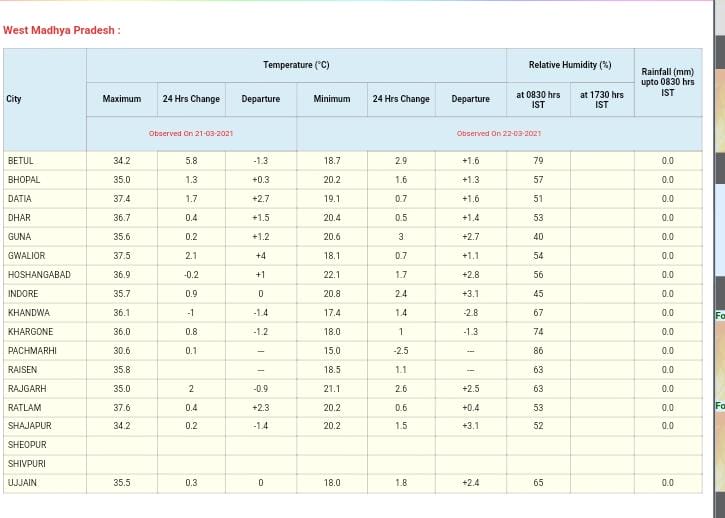The image size is (725, 518).
Task: Click the 'at 0830 hrs IST' humidity header
Action: (x=538, y=99)
